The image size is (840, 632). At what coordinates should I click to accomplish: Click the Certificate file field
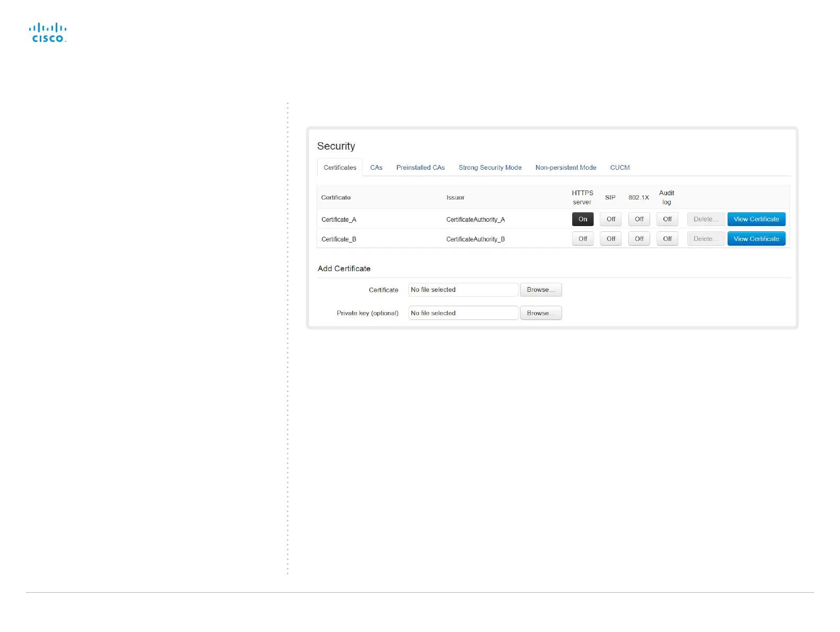tap(463, 290)
